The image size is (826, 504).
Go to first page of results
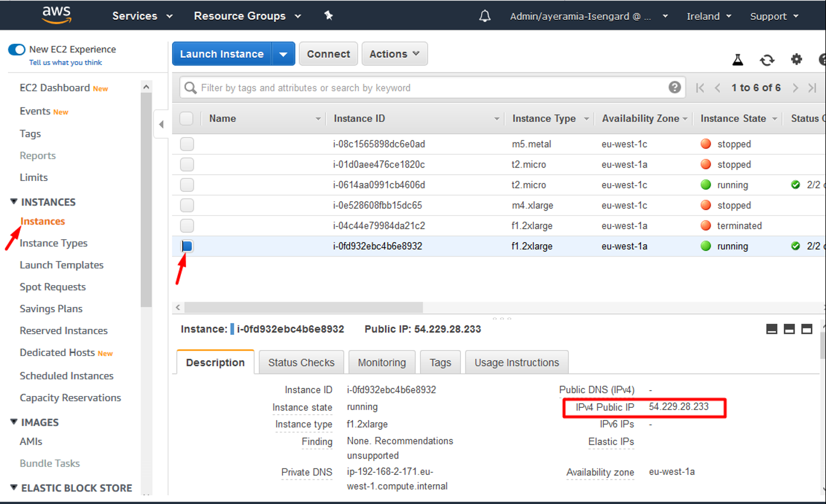pos(700,87)
